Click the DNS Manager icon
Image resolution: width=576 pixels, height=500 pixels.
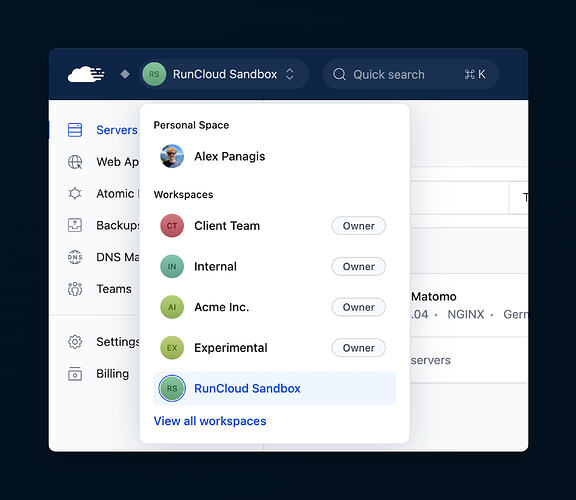pyautogui.click(x=75, y=257)
